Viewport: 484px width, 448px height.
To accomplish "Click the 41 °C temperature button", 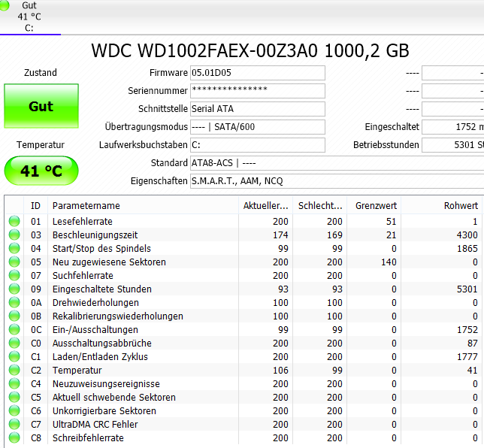I will [41, 171].
